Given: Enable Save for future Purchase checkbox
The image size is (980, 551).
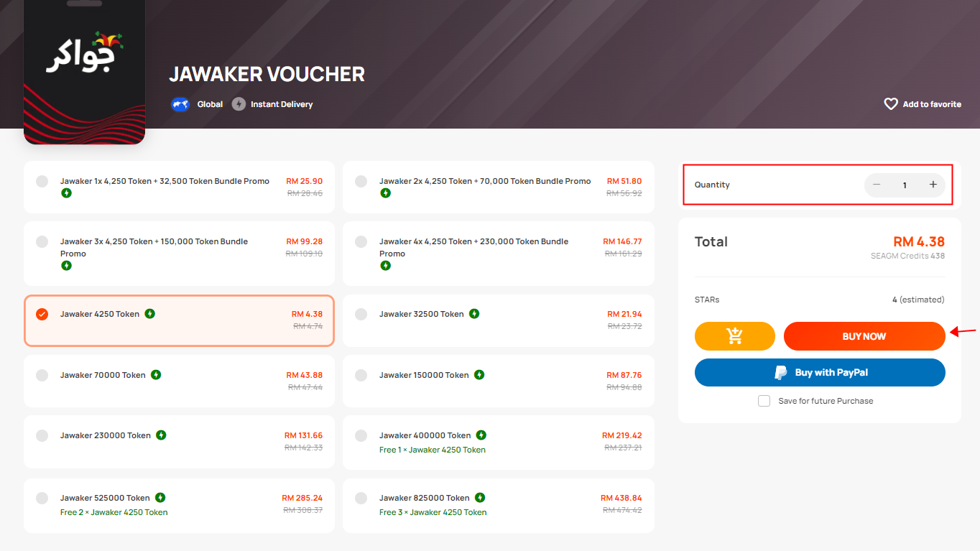Looking at the screenshot, I should tap(764, 401).
